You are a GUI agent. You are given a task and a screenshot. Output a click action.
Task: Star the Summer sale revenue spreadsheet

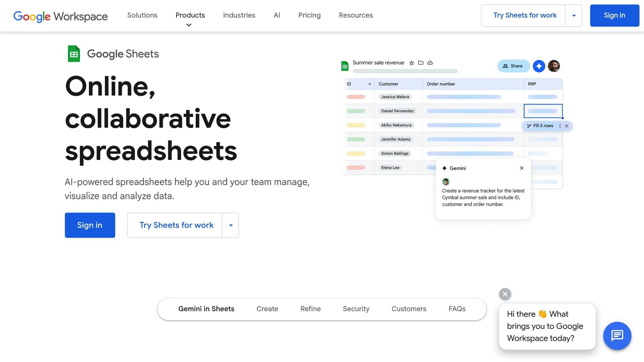411,63
